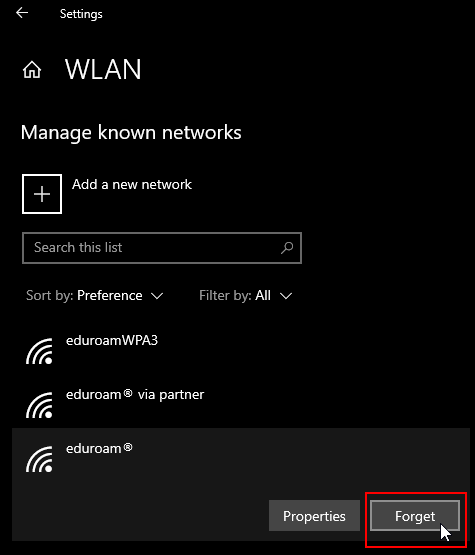Click the Settings window title text
475x555 pixels.
(x=81, y=14)
